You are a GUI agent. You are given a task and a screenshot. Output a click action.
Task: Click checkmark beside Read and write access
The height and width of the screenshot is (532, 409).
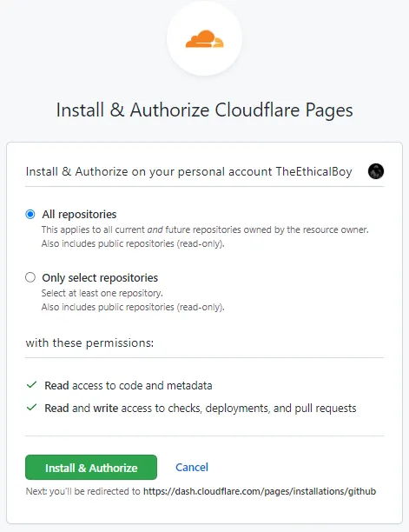tap(31, 407)
